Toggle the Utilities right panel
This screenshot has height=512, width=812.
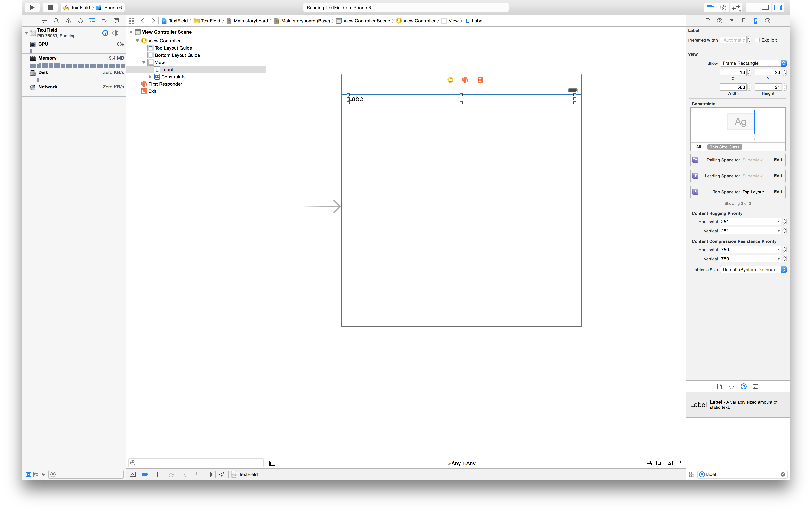click(x=778, y=7)
